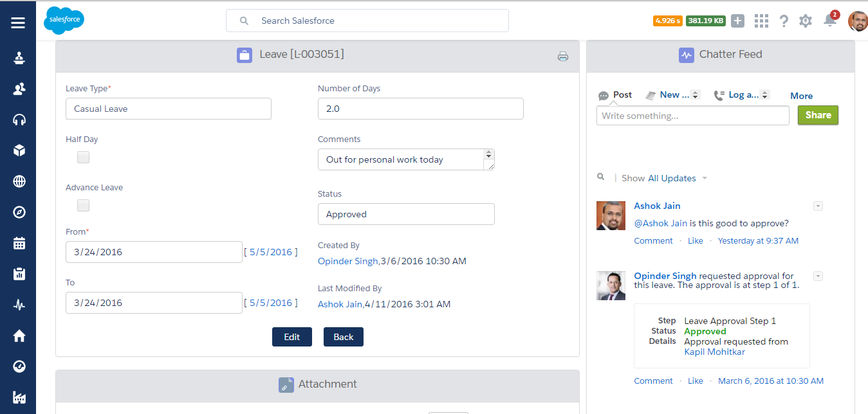Open the headset support sidebar icon
This screenshot has width=868, height=414.
coord(19,120)
